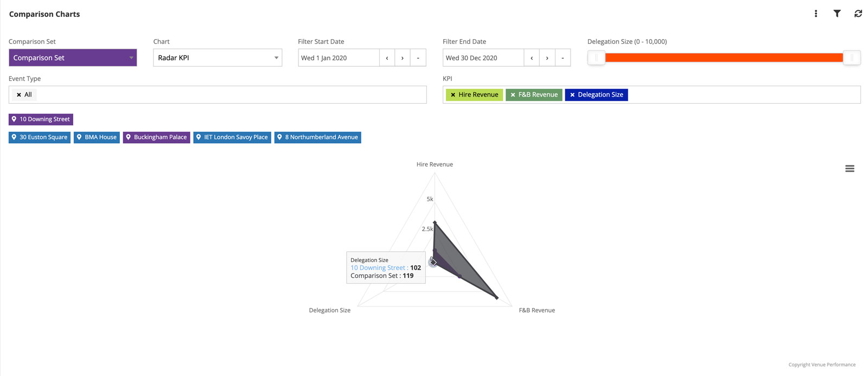Click the refresh icon
This screenshot has height=376, width=868.
pos(858,14)
